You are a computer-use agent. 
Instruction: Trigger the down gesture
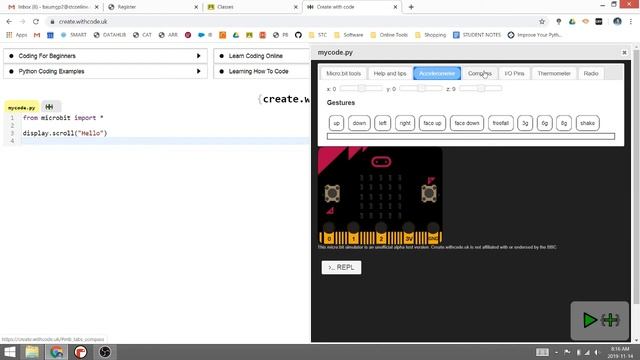point(359,123)
